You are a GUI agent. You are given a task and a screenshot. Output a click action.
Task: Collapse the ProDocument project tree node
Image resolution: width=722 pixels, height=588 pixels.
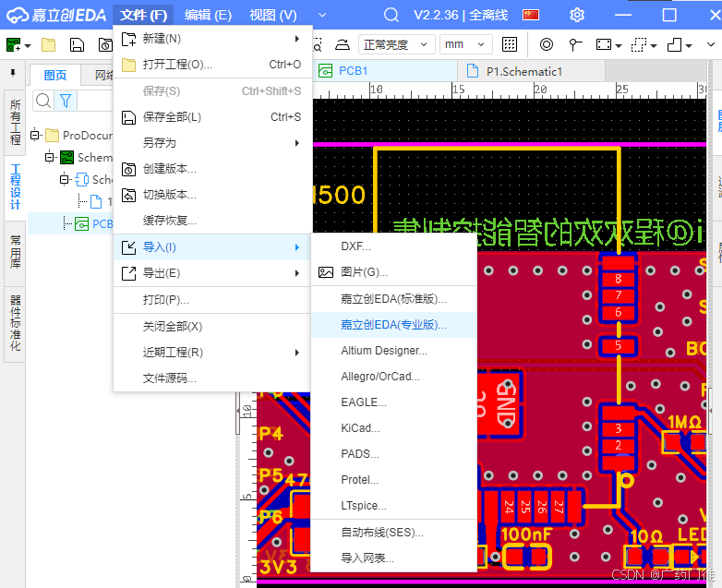click(35, 136)
